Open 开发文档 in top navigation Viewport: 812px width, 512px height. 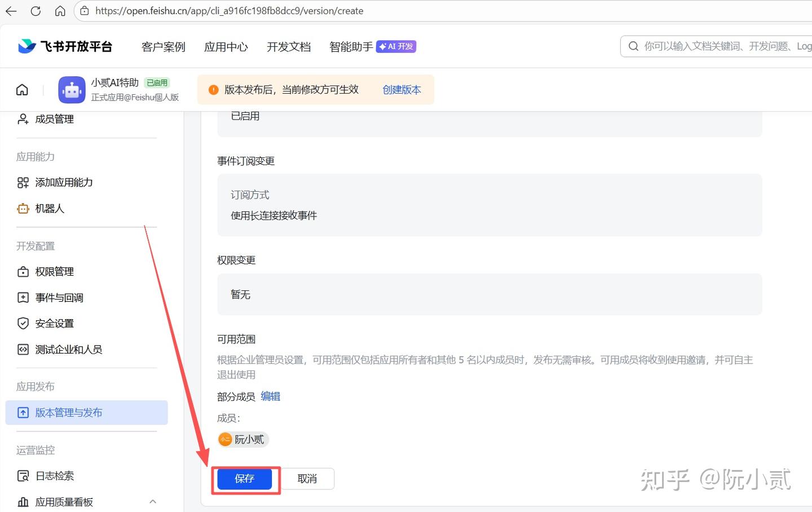click(289, 47)
